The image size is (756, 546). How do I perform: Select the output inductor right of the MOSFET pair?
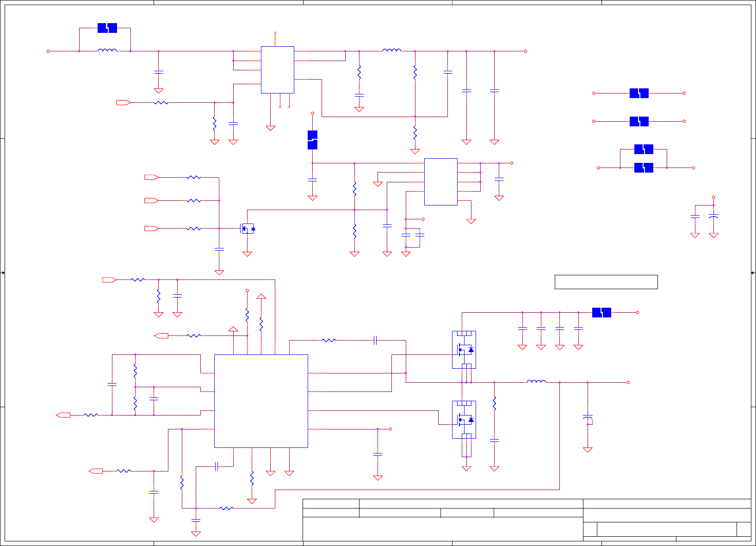point(536,382)
